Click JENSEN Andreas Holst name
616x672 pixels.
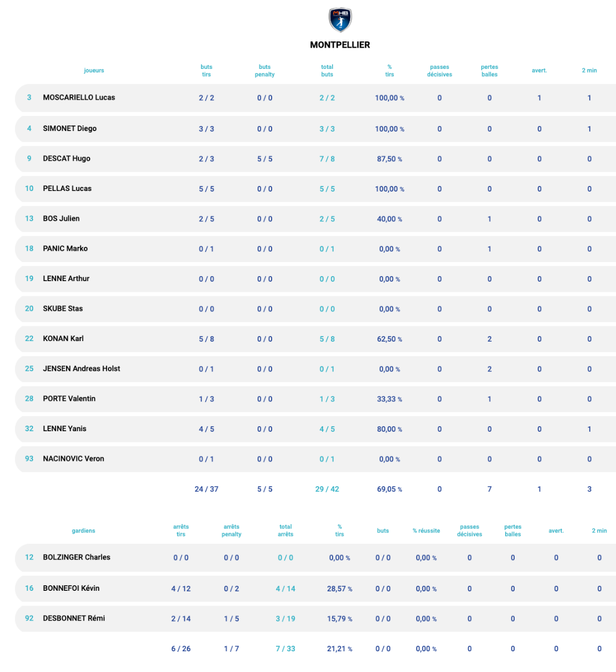point(82,368)
